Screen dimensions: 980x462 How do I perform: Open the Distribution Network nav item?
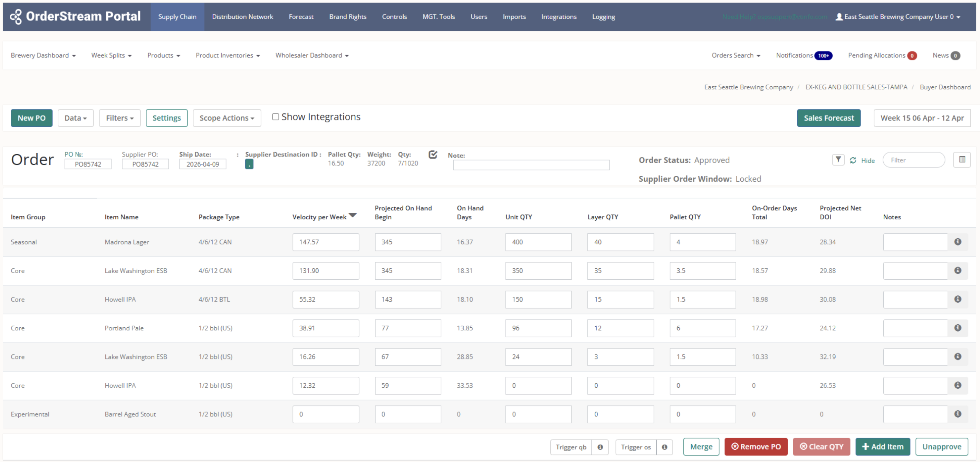[x=242, y=17]
